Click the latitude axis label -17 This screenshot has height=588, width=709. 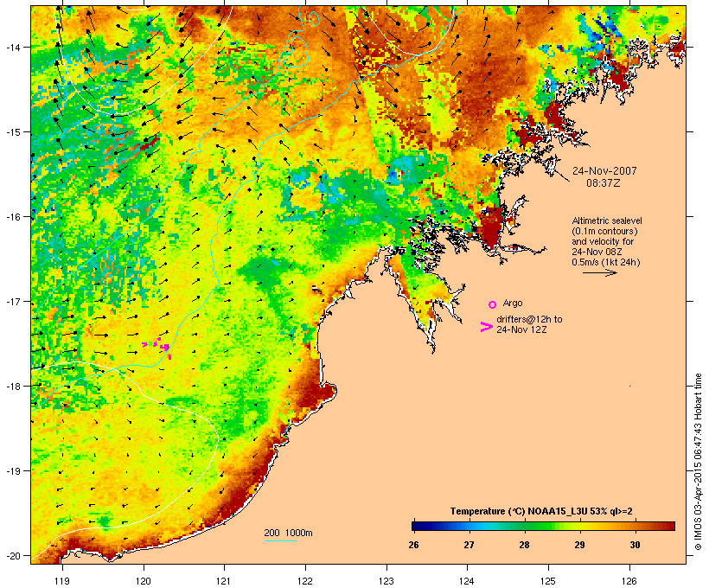[x=13, y=301]
